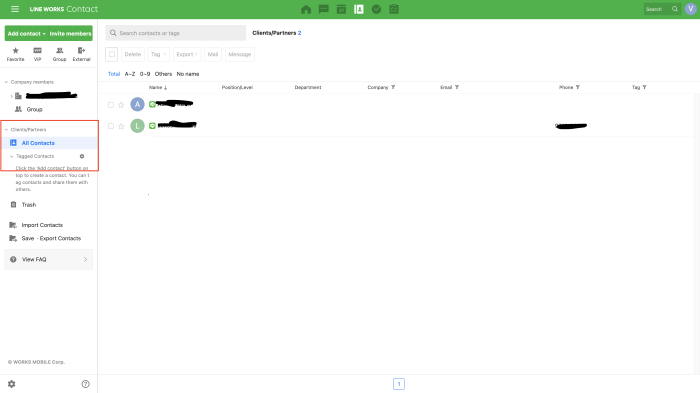Tick the select-all checkbox in toolbar
Image resolution: width=700 pixels, height=393 pixels.
coord(112,54)
